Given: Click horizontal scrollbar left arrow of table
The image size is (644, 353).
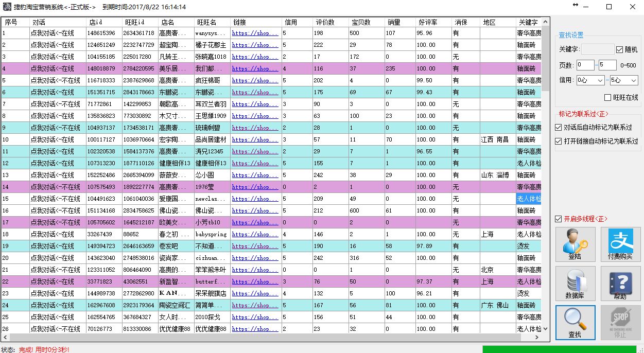Looking at the screenshot, I should 5,338.
